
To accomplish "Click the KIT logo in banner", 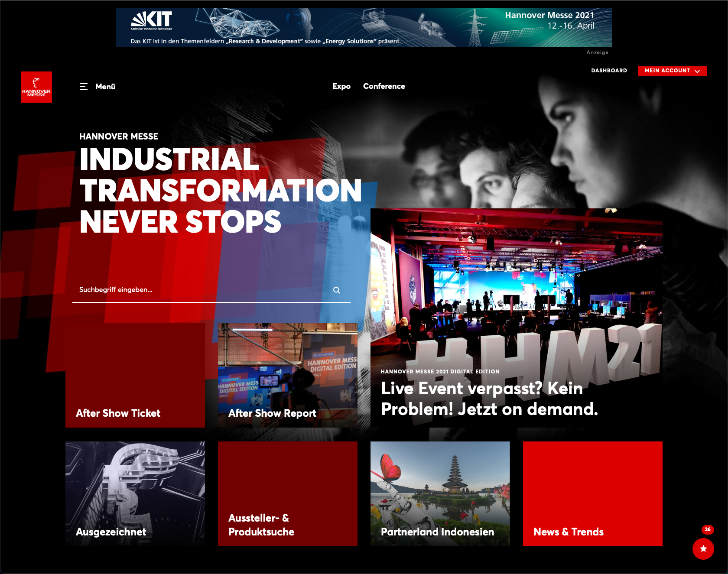I will [152, 20].
